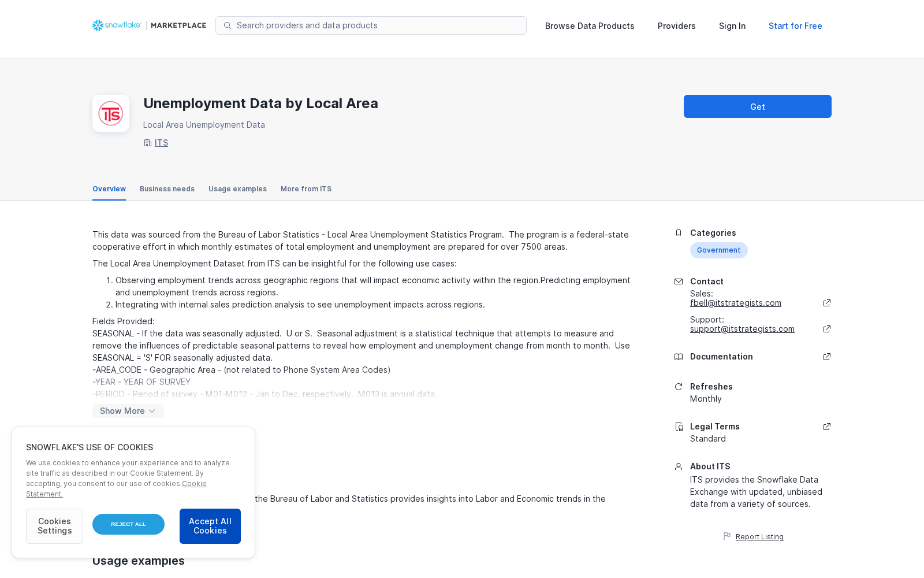Image resolution: width=924 pixels, height=578 pixels.
Task: Click the Usage examples section heading
Action: [139, 561]
